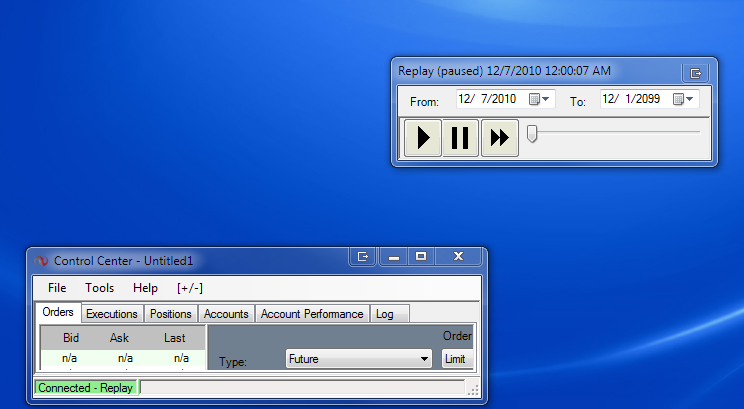The width and height of the screenshot is (744, 409).
Task: Switch to the Executions tab
Action: click(112, 314)
